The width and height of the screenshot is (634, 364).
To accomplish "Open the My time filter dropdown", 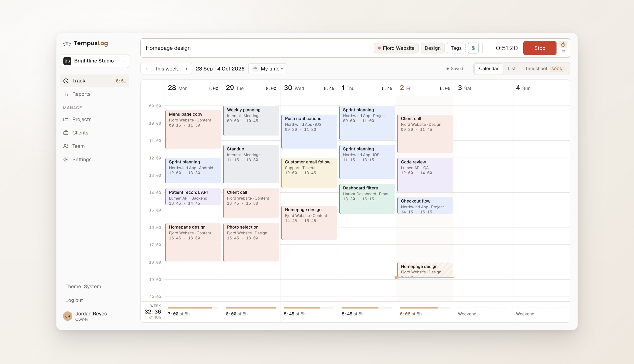I will [x=267, y=69].
